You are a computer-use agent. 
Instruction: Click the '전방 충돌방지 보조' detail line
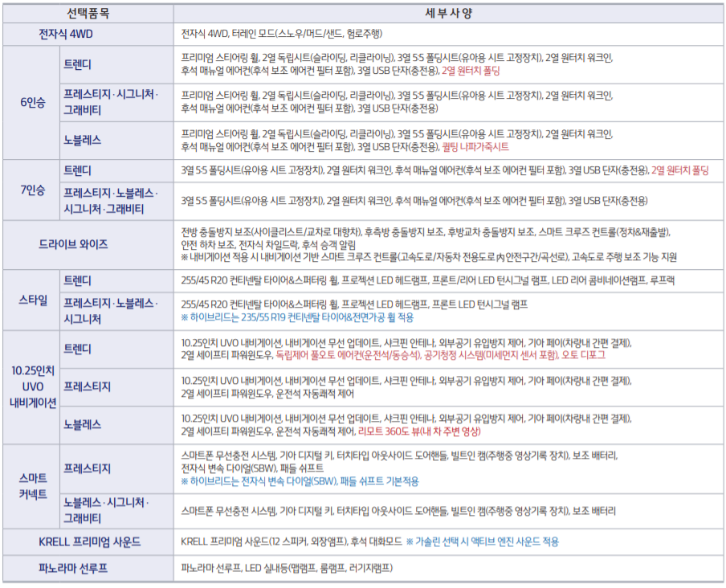click(426, 231)
